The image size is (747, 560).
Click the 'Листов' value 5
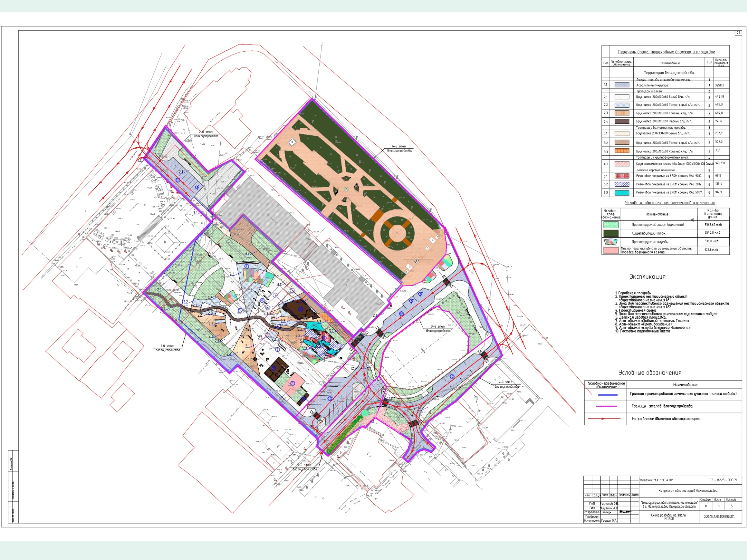pyautogui.click(x=731, y=506)
